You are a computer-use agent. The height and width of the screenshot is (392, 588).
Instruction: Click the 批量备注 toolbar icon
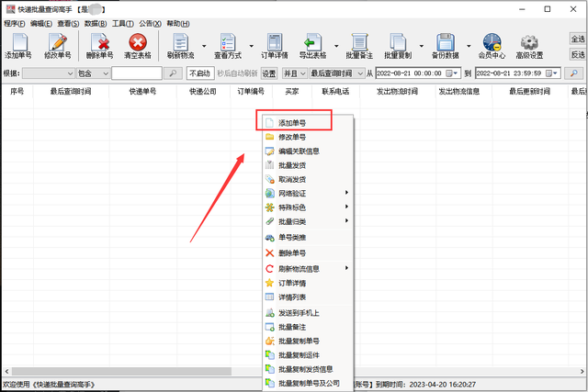[x=359, y=46]
